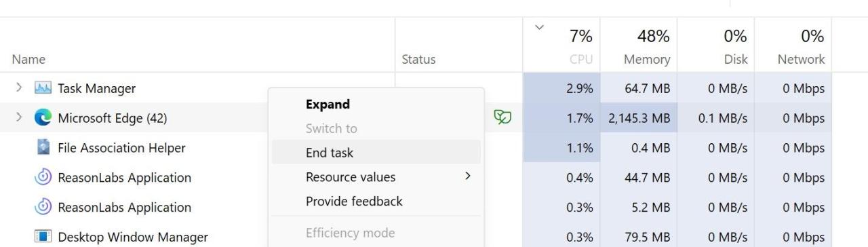
Task: Click the 79.5 MB memory cell
Action: coord(639,237)
